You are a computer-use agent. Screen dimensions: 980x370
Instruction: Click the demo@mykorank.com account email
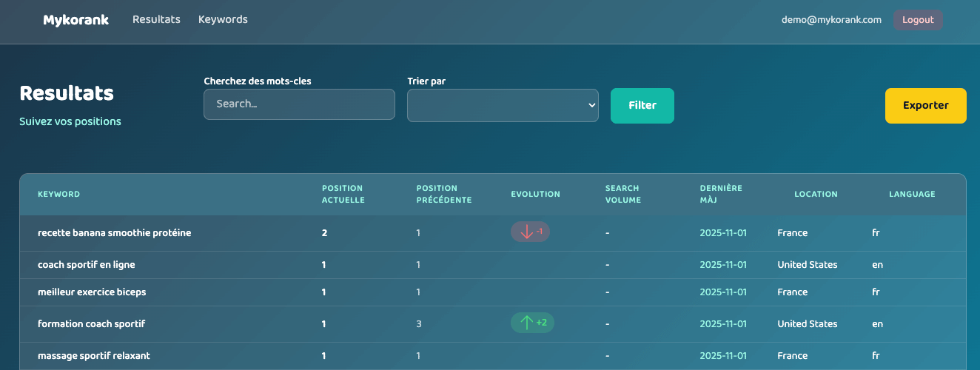point(831,20)
